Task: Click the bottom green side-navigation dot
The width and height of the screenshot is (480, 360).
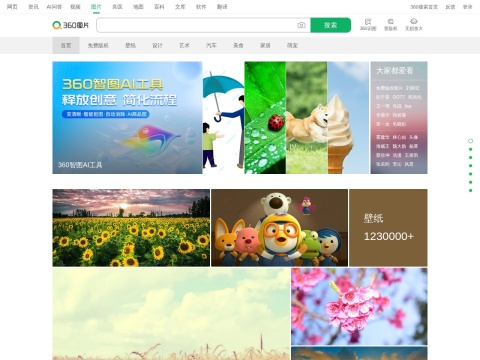Action: [x=471, y=191]
